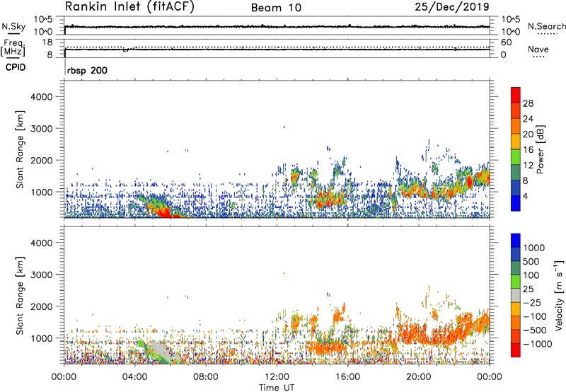Click the gray band in velocity colorbar

[x=516, y=295]
